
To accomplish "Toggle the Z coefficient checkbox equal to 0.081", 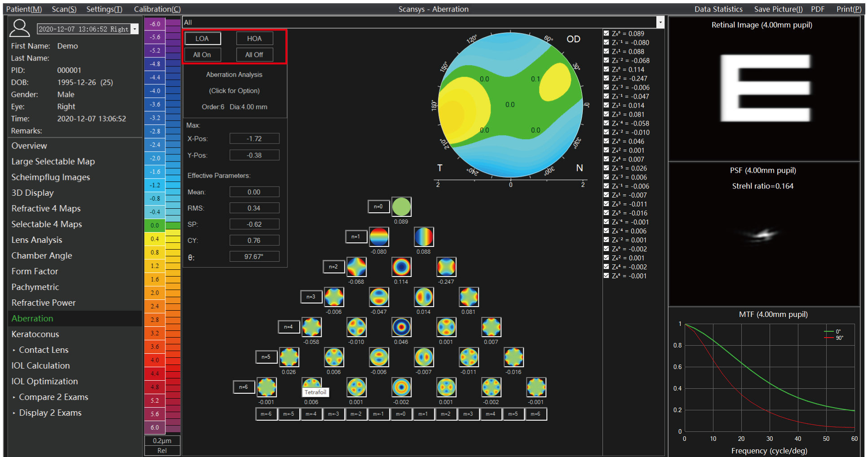I will 607,114.
